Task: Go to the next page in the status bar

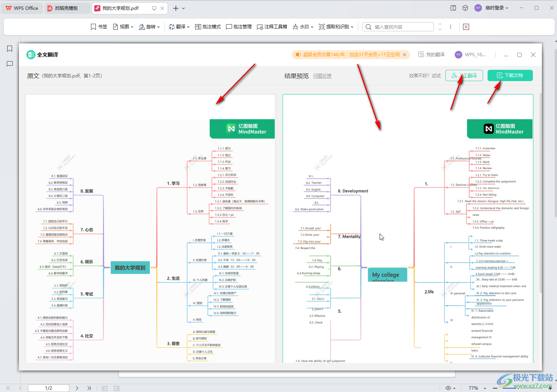Action: [77, 388]
